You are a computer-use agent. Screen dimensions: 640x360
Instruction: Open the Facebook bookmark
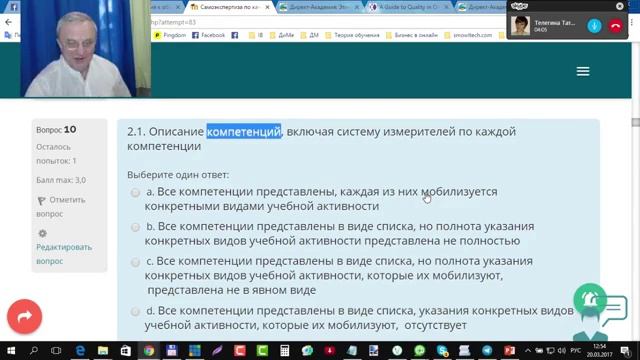click(209, 35)
